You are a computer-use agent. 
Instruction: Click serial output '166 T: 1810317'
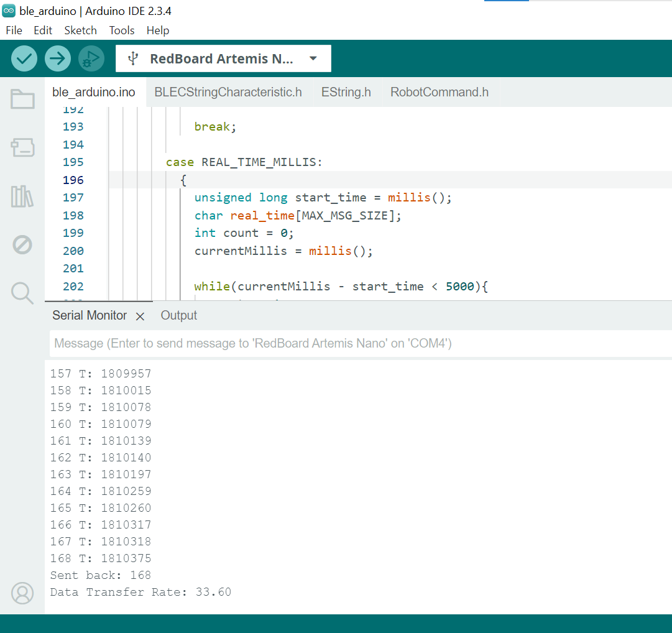tap(101, 525)
